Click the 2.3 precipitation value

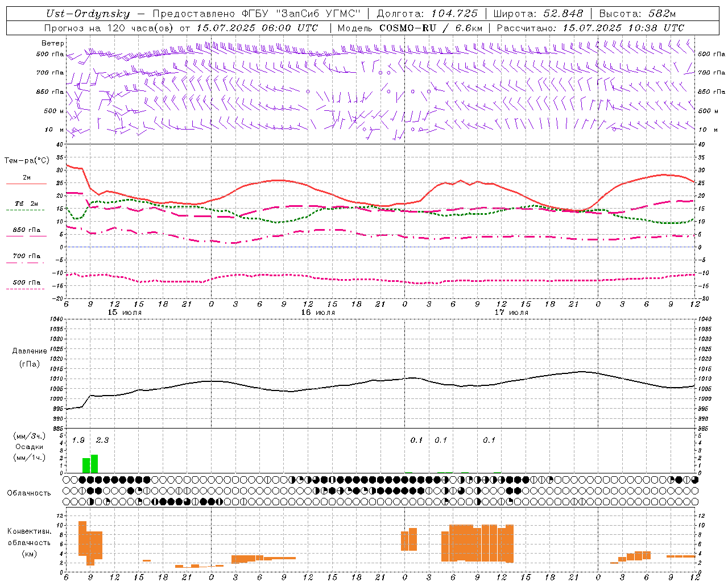click(102, 440)
